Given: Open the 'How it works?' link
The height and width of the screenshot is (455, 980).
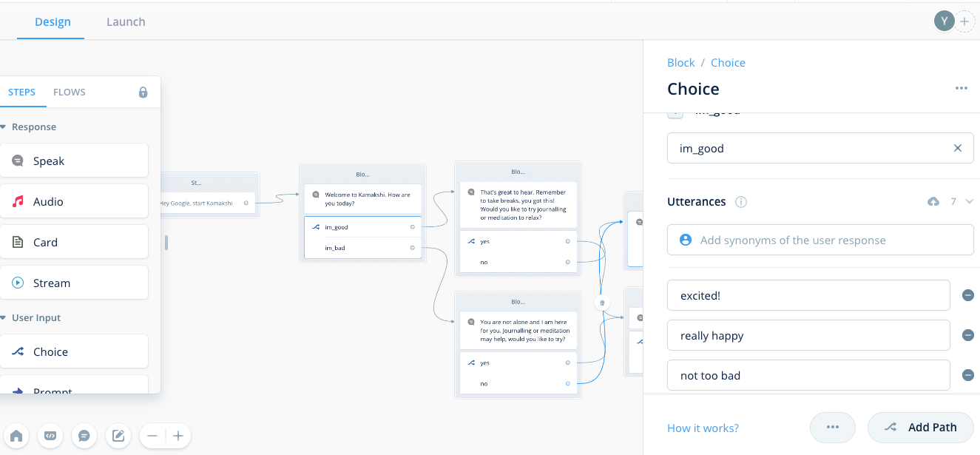Looking at the screenshot, I should (x=703, y=428).
